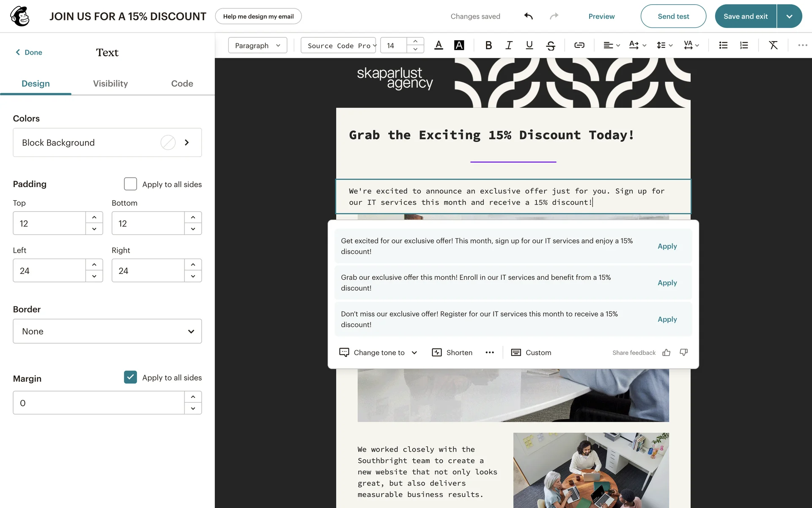Click the text highlight color icon
The height and width of the screenshot is (508, 812).
(x=459, y=45)
